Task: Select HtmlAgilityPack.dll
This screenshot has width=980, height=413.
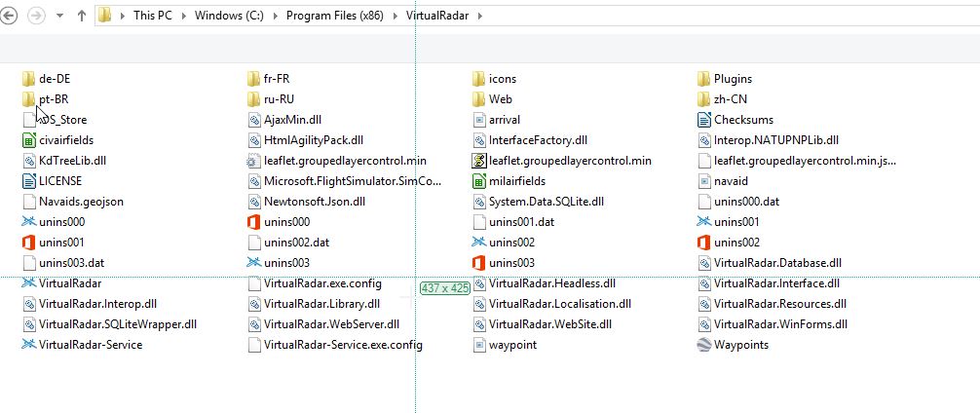Action: click(x=306, y=140)
